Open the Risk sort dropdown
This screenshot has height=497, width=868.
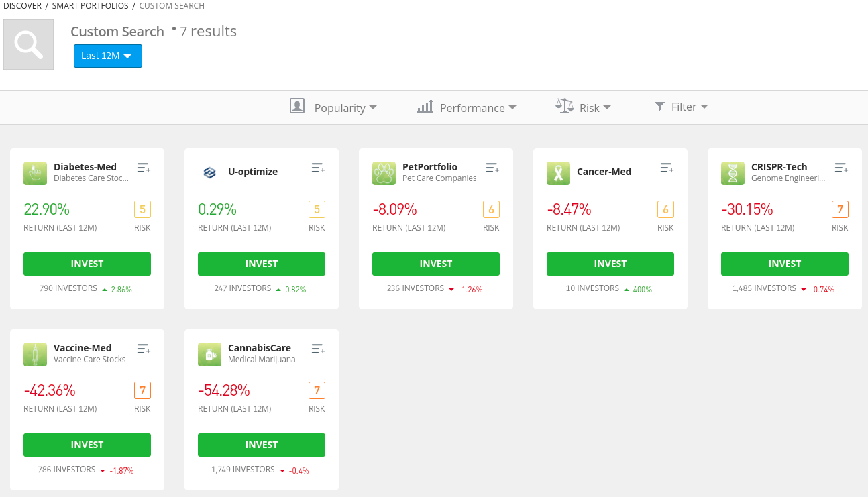tap(583, 107)
